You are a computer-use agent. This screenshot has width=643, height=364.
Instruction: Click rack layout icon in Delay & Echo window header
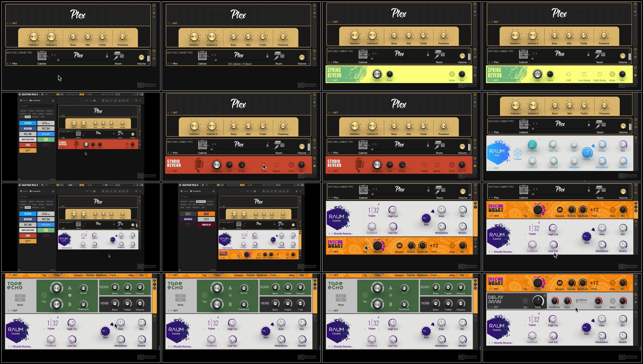pyautogui.click(x=302, y=185)
